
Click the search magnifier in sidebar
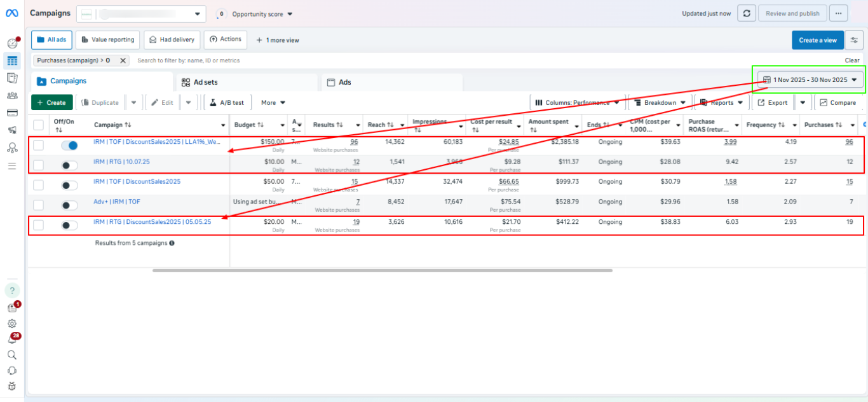(11, 355)
